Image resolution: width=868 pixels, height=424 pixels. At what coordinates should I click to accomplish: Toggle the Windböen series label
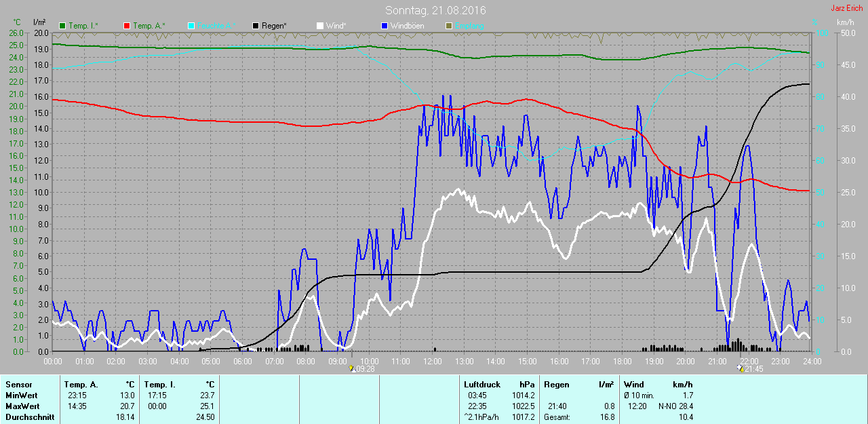pos(408,26)
